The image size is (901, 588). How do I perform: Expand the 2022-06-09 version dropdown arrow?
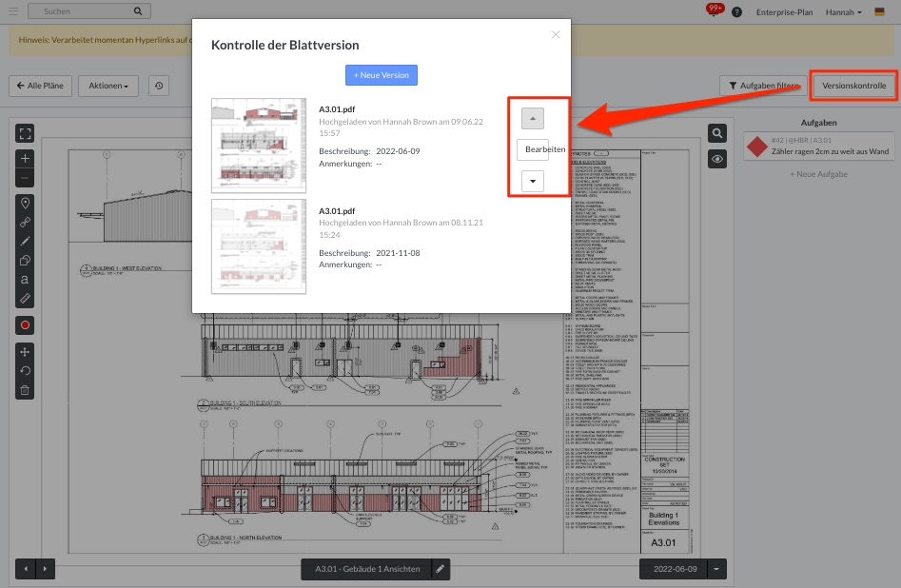tap(716, 569)
